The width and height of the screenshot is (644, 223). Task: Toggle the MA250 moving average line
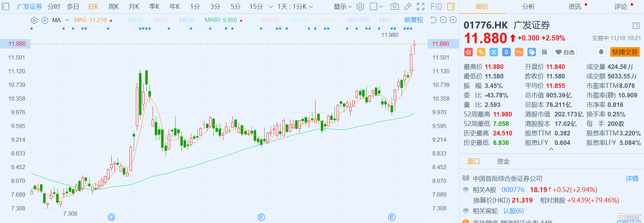(299, 20)
